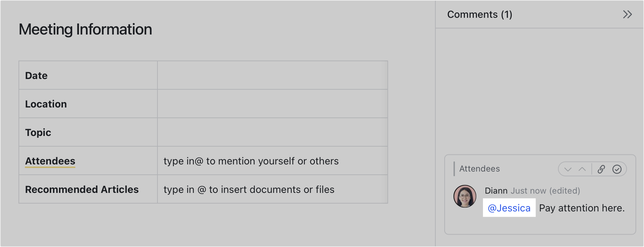Click the Pay attention here comment text

point(581,208)
